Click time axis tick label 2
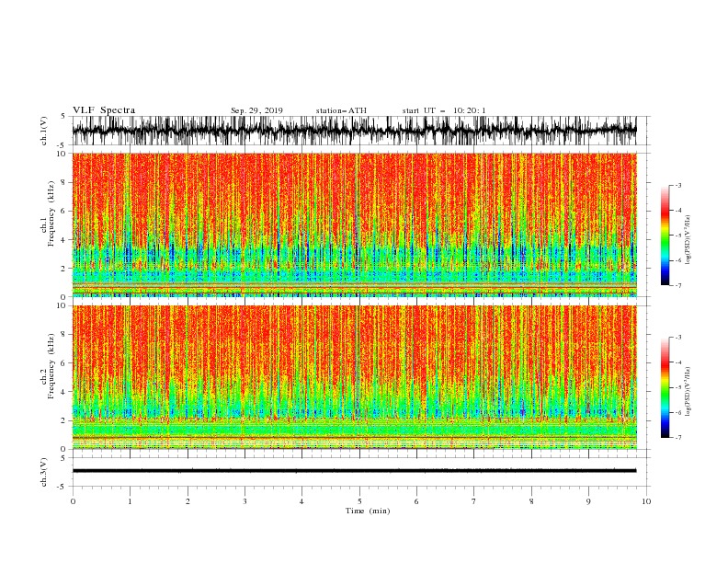Screen dimensions: 728x563 coord(188,501)
